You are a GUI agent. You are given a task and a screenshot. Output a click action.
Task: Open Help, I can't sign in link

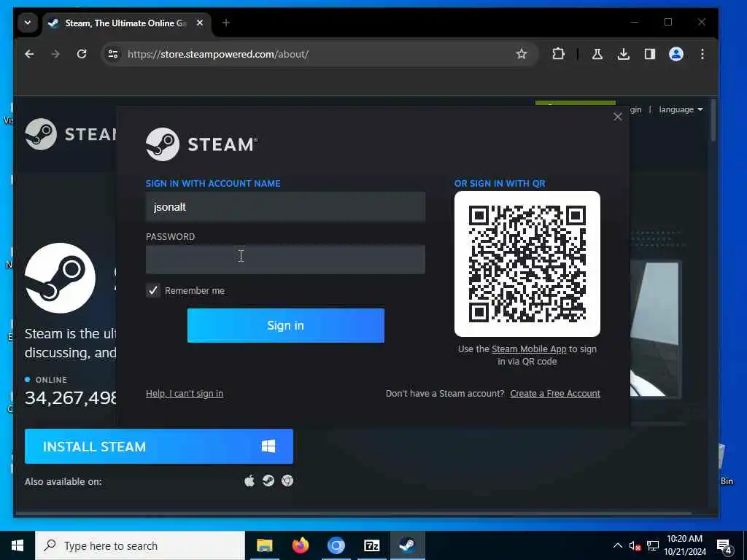(x=185, y=394)
